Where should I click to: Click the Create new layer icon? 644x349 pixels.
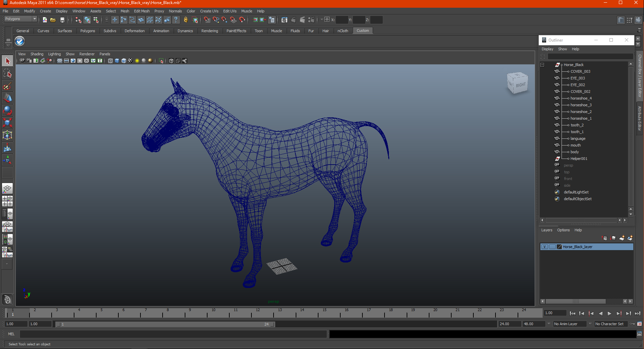[x=622, y=238]
